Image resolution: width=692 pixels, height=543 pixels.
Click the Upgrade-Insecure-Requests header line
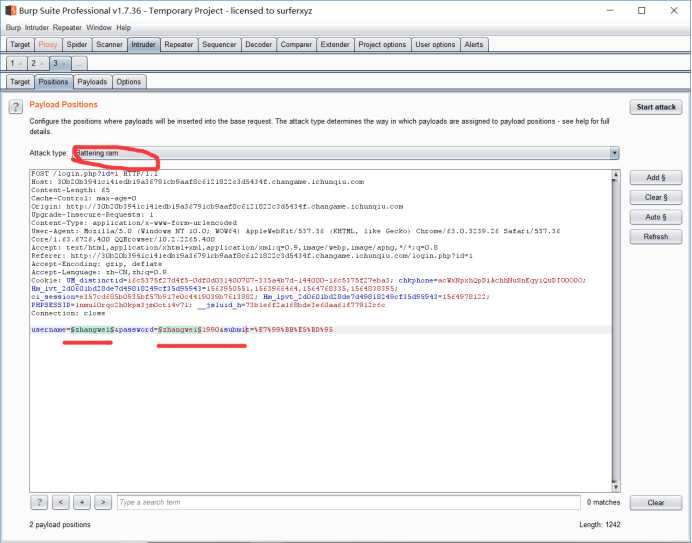[92, 215]
